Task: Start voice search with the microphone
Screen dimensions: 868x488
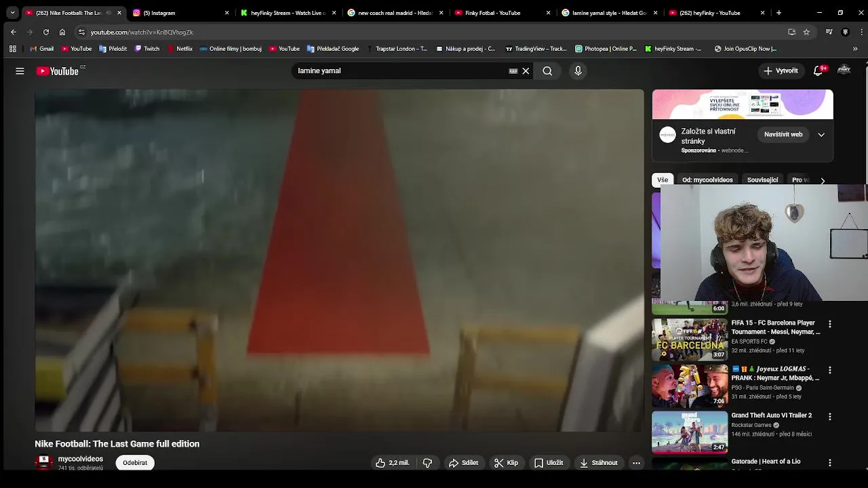Action: click(578, 70)
